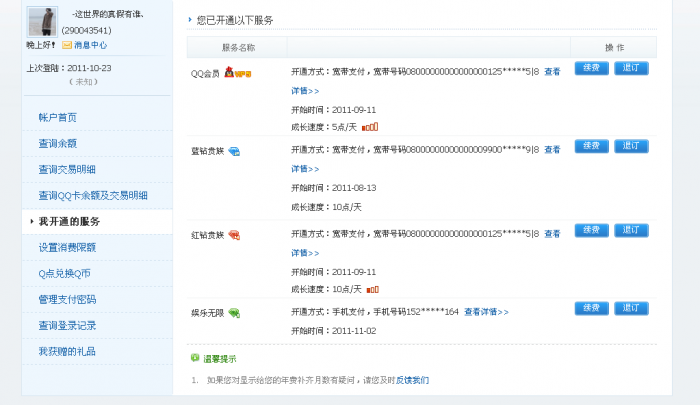Open 我获赠的礼品 in sidebar
700x405 pixels.
(67, 351)
